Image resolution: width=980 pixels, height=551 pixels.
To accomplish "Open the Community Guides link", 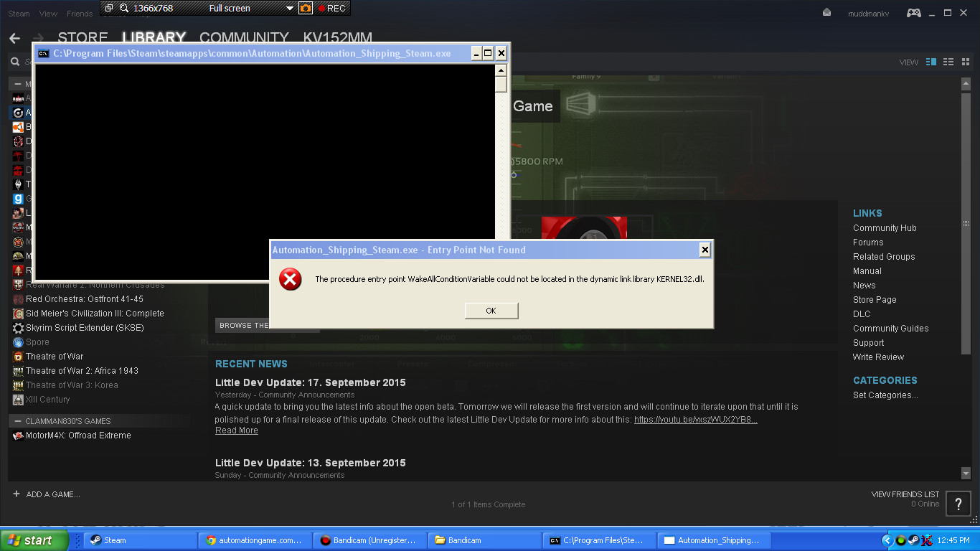I will tap(890, 329).
